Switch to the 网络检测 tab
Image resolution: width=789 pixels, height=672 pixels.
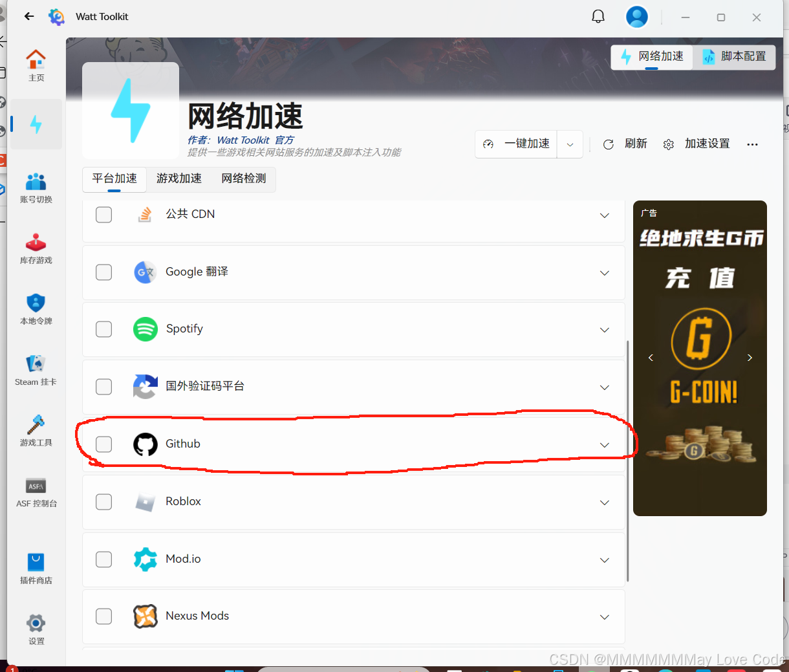tap(244, 179)
